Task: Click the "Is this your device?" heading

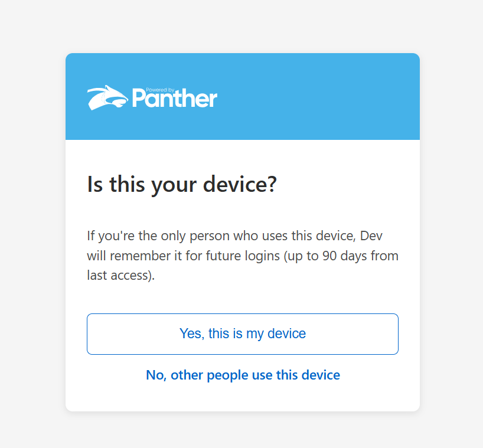Action: click(182, 185)
